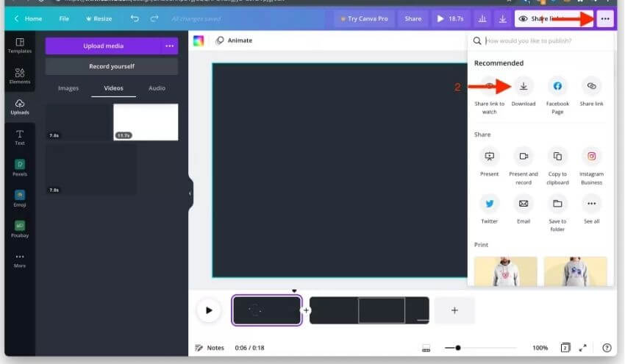Click See all share options

[591, 204]
